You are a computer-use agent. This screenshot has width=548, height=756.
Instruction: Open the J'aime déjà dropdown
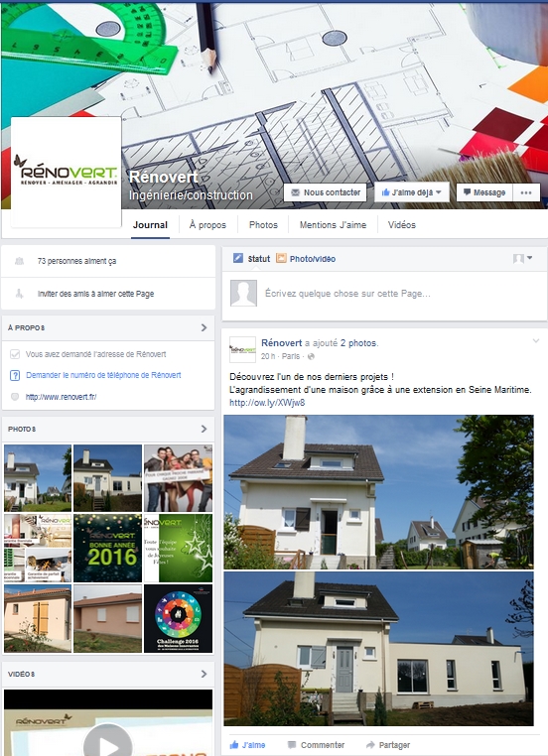point(411,192)
